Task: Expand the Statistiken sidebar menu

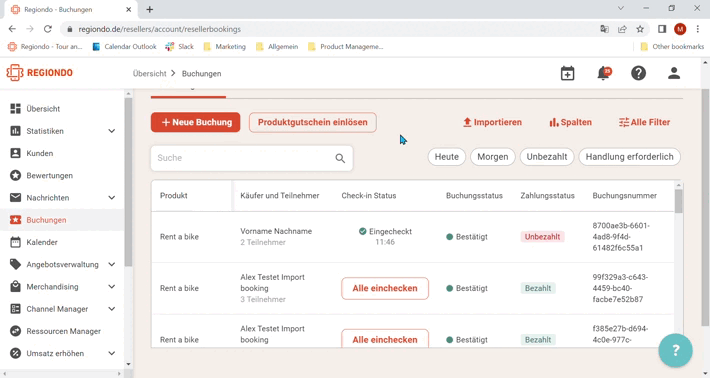Action: [62, 131]
